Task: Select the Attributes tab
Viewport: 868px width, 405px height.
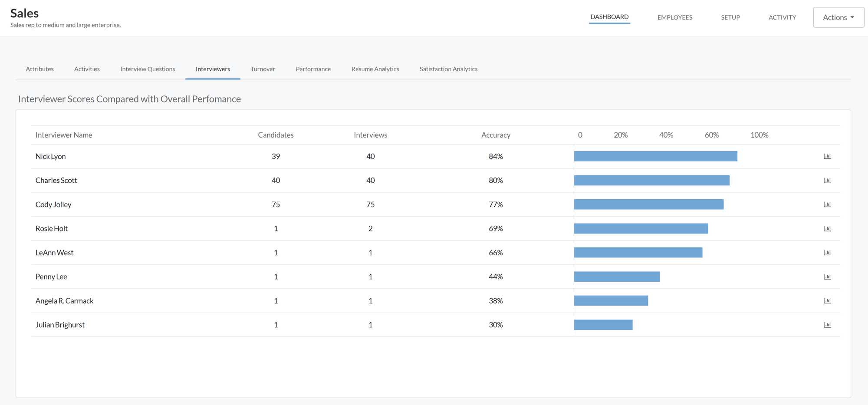Action: pos(39,69)
